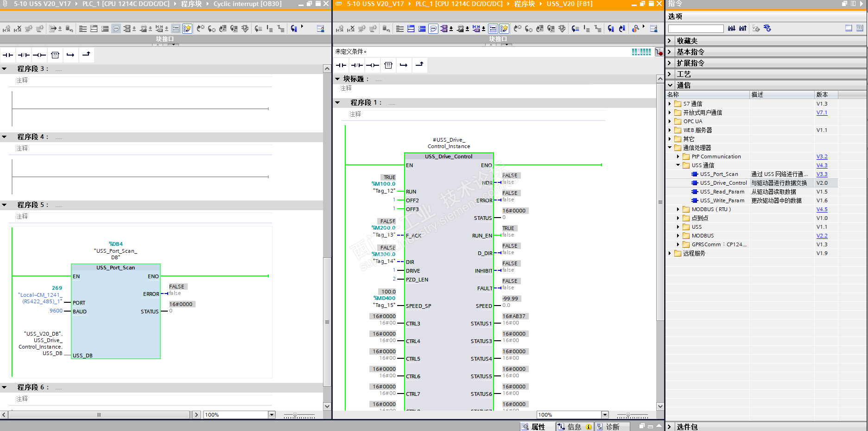Collapse the 通信 palette
Screen dimensions: 868x431
[x=670, y=85]
